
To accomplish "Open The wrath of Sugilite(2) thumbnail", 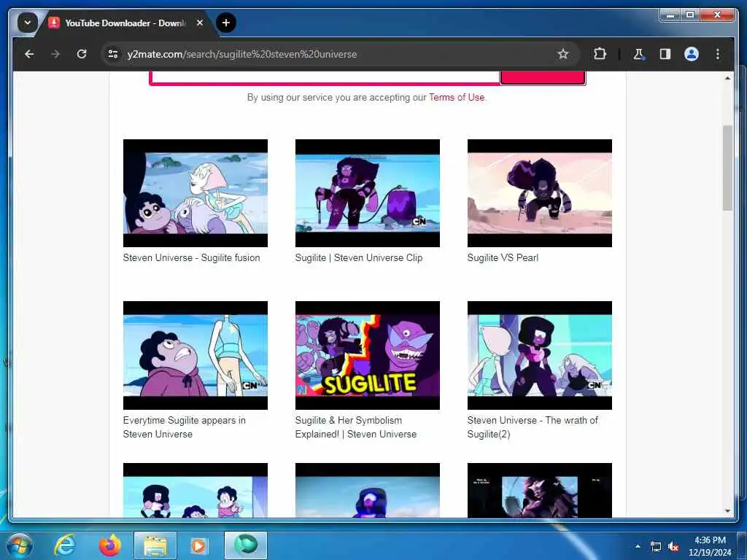I will coord(540,355).
